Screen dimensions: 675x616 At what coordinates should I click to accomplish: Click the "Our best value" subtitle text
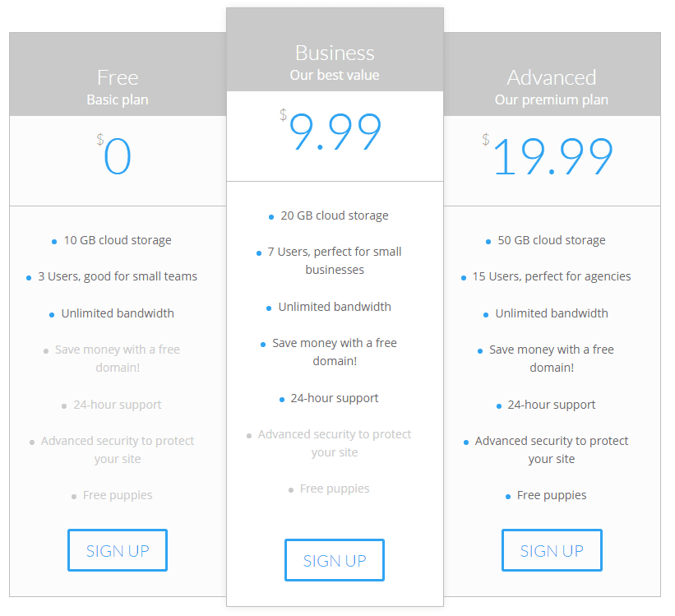tap(334, 75)
